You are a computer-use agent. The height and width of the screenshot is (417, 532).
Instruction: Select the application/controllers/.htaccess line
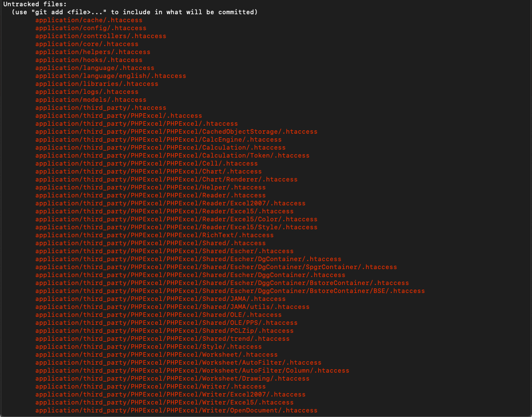(101, 36)
